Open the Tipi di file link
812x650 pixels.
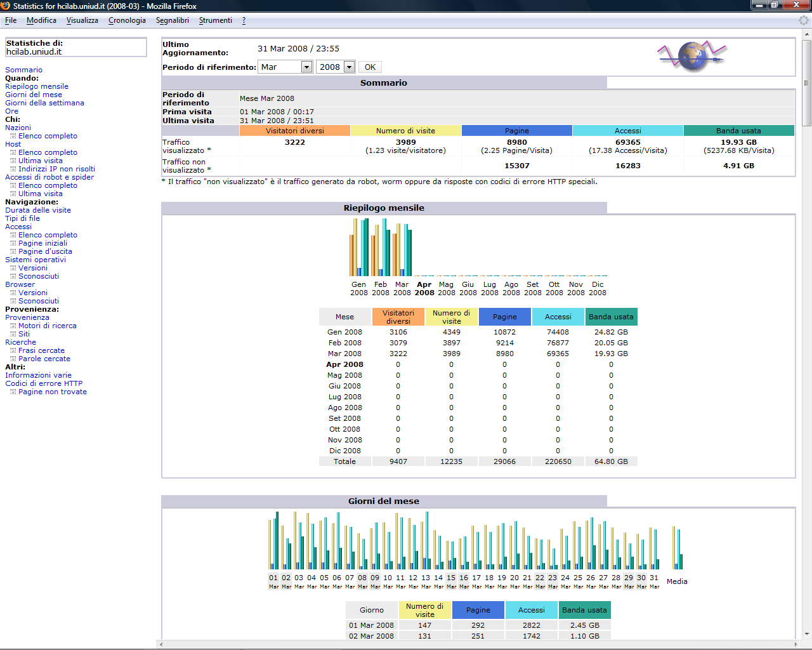point(22,218)
